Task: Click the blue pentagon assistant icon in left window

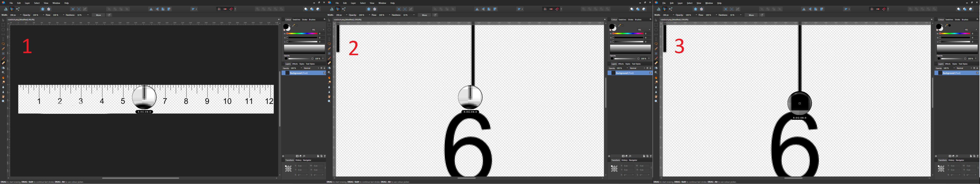Action: tap(43, 9)
